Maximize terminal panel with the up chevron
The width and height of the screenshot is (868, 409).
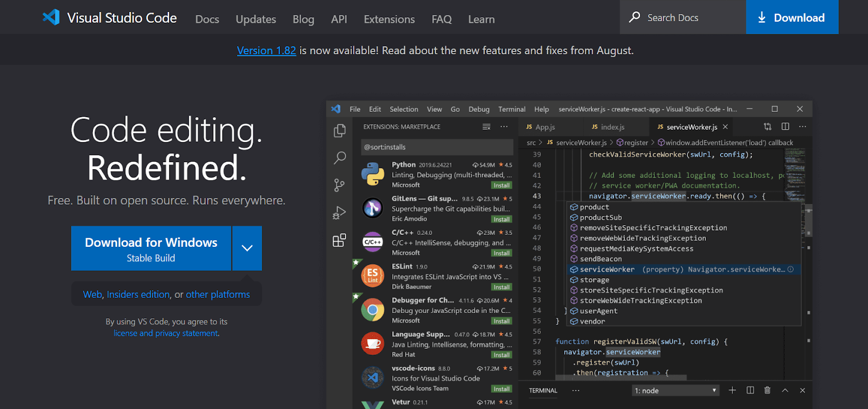[785, 390]
